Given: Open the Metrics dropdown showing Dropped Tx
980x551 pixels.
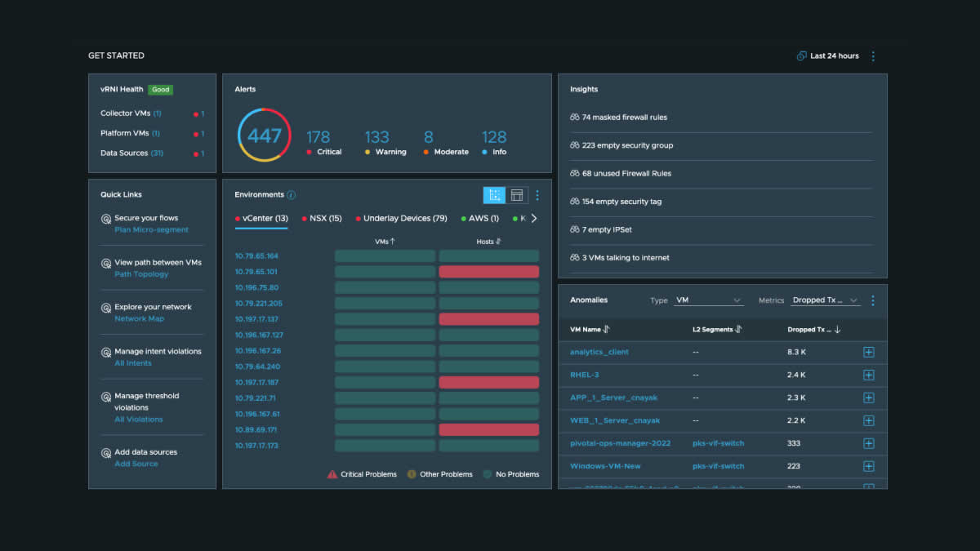Looking at the screenshot, I should 826,300.
